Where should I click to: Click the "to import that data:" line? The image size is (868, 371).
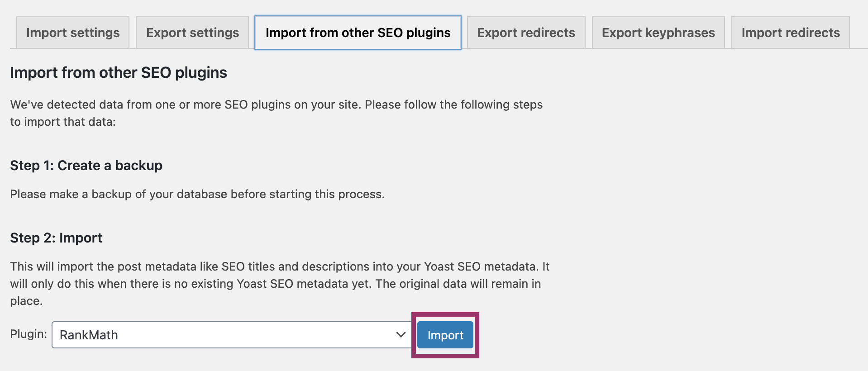pyautogui.click(x=63, y=122)
